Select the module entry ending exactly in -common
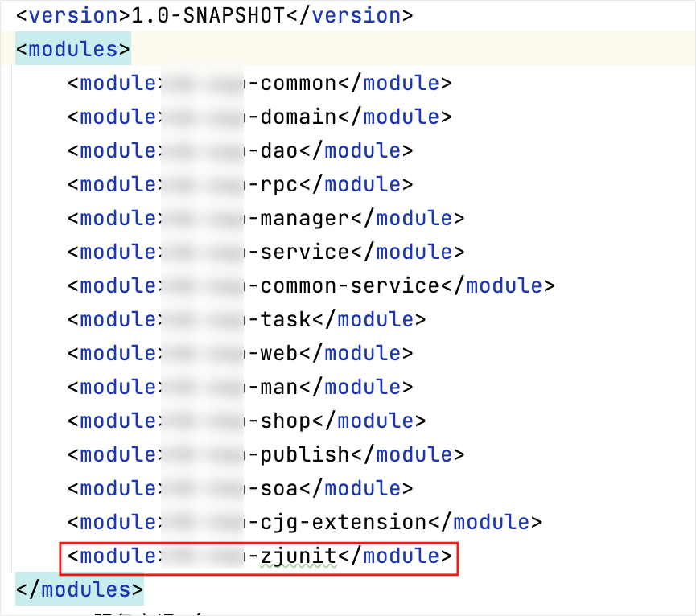 [260, 84]
